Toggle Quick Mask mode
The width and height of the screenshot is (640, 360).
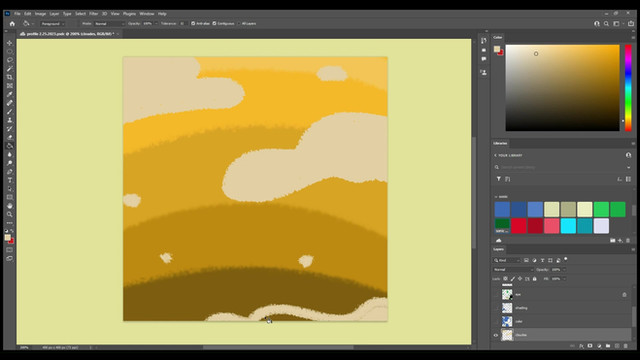coord(9,250)
